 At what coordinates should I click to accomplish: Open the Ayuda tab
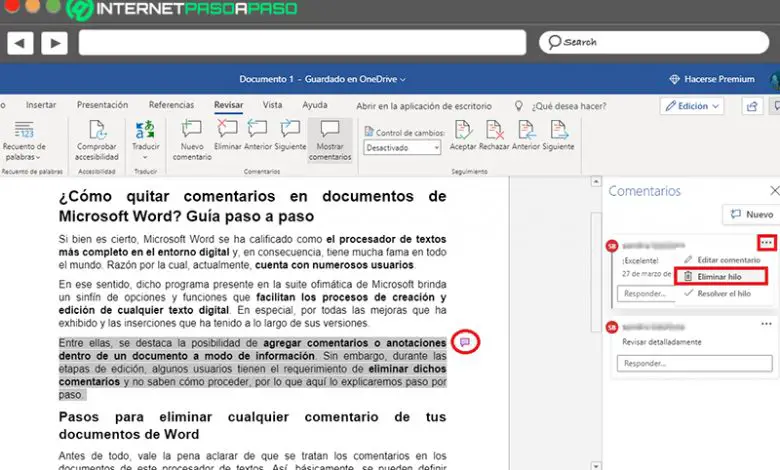315,105
